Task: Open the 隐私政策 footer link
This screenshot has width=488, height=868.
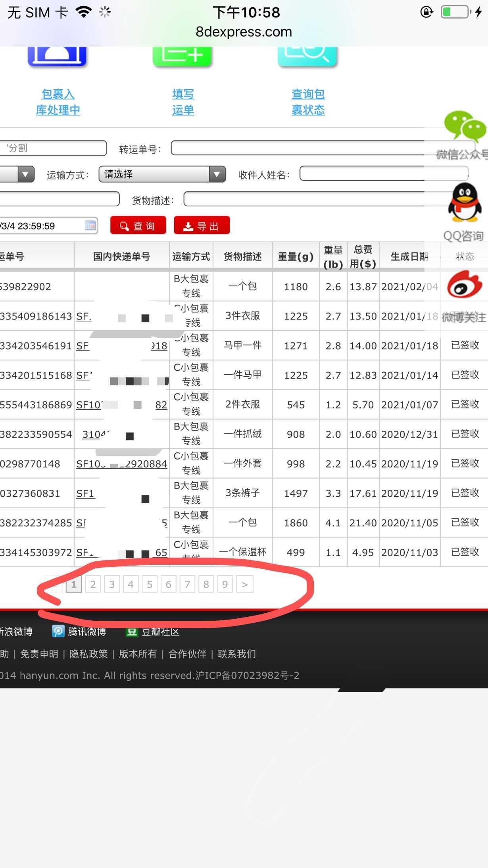Action: 88,654
